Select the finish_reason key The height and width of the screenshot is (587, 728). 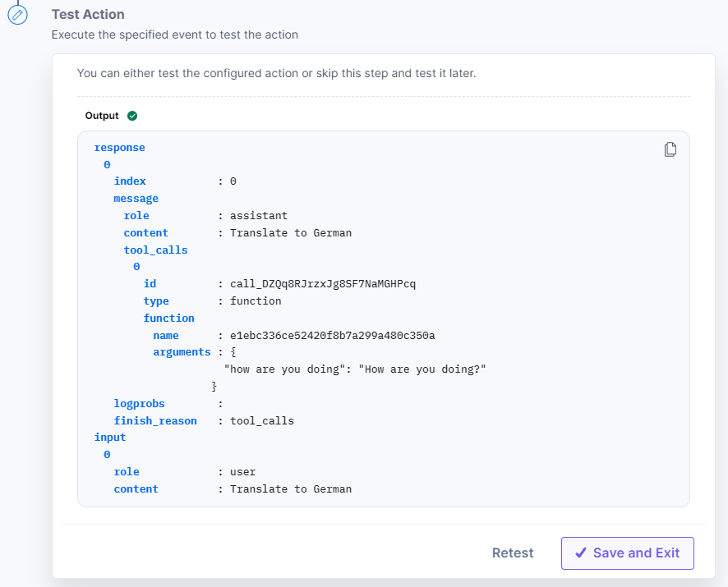click(155, 421)
